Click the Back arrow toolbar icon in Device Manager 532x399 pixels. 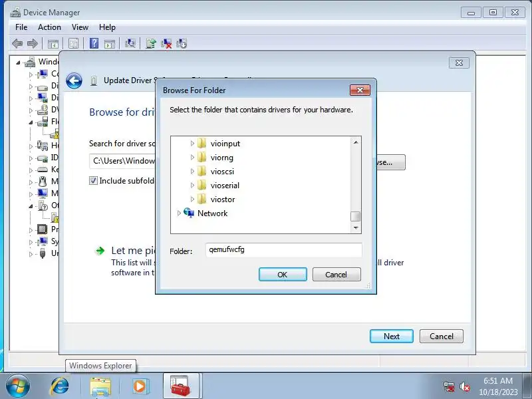point(17,43)
